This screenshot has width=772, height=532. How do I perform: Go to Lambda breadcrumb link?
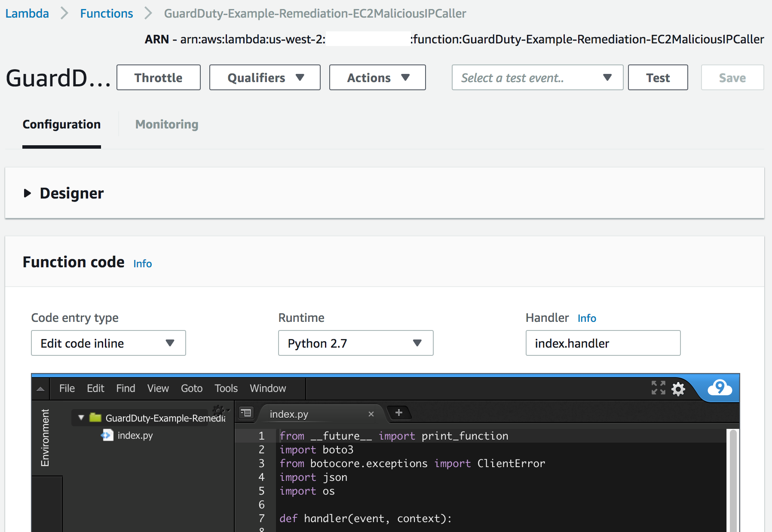(27, 13)
